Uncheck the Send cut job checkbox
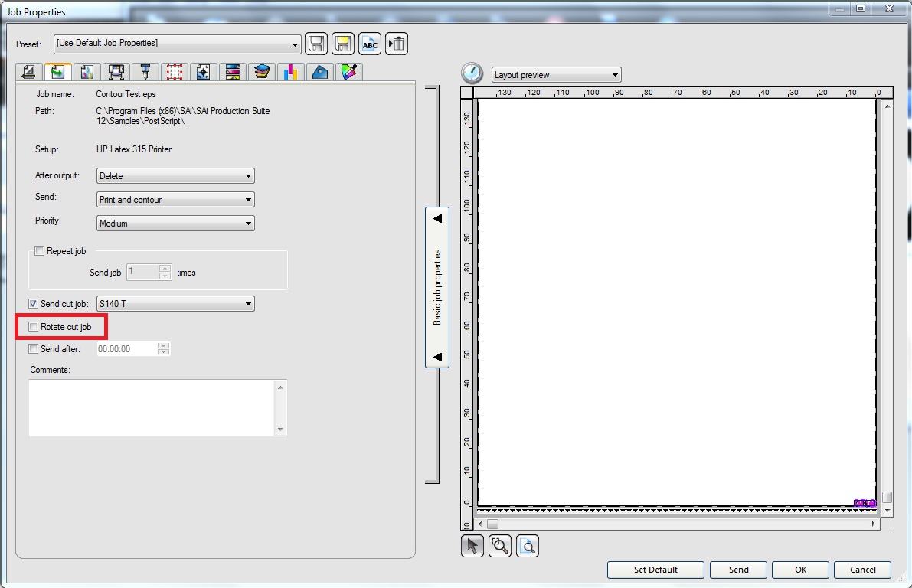This screenshot has width=912, height=588. [x=33, y=304]
